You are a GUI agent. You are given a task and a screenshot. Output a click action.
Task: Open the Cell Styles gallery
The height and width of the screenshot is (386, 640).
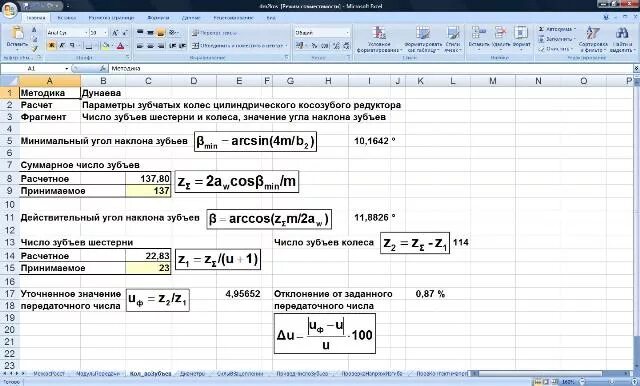453,39
